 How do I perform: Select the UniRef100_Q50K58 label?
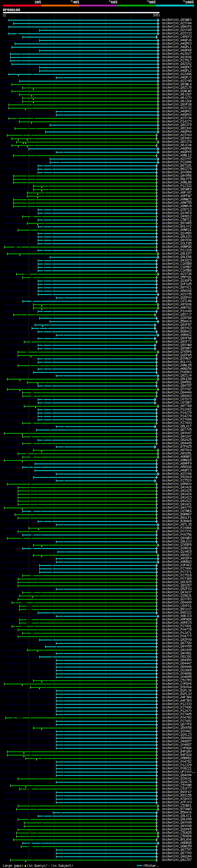click(177, 728)
